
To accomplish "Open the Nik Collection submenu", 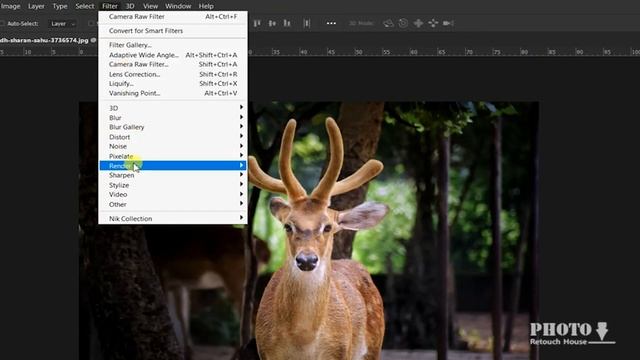I will pos(173,218).
